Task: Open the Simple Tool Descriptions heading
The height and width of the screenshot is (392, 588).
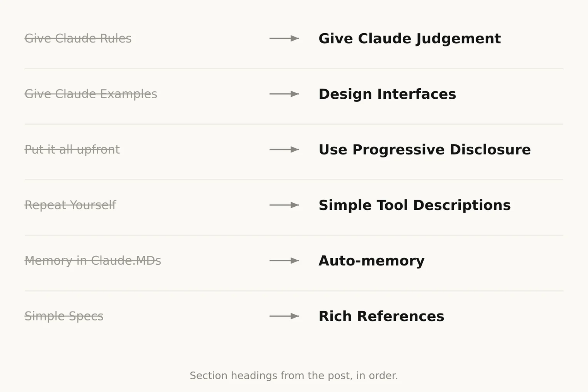Action: (415, 205)
